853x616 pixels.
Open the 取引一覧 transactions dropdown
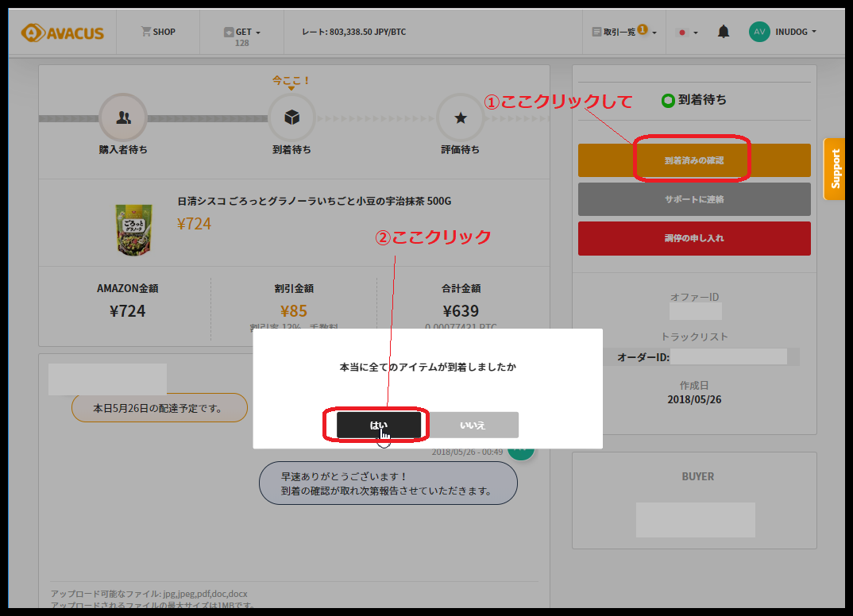624,32
